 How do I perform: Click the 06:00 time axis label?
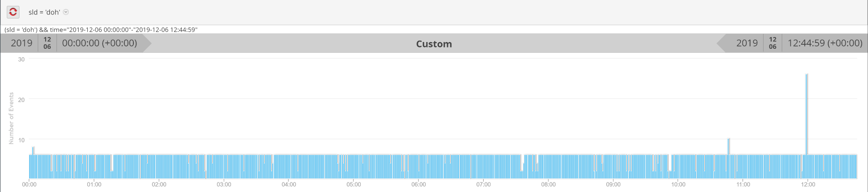click(419, 184)
